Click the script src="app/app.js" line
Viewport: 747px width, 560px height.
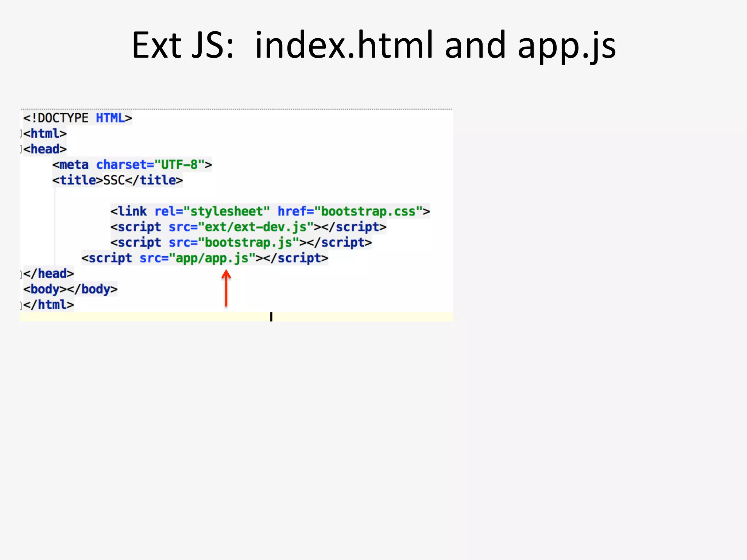205,258
